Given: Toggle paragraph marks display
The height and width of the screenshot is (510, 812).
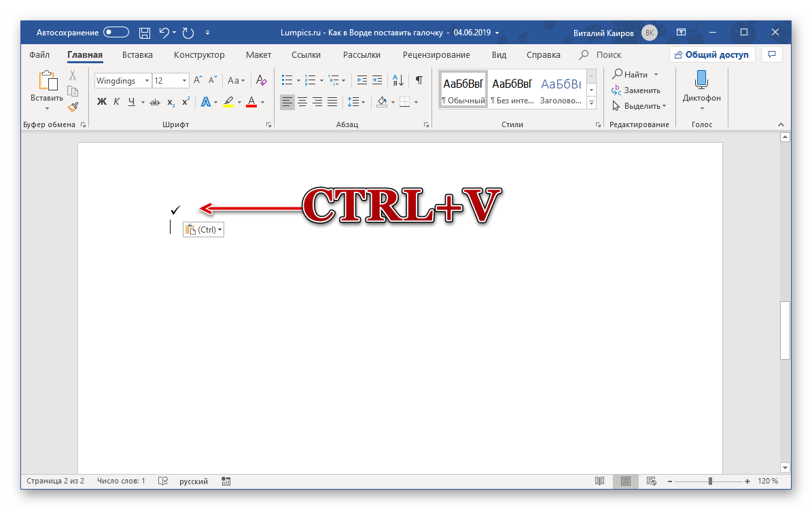Looking at the screenshot, I should click(x=419, y=80).
